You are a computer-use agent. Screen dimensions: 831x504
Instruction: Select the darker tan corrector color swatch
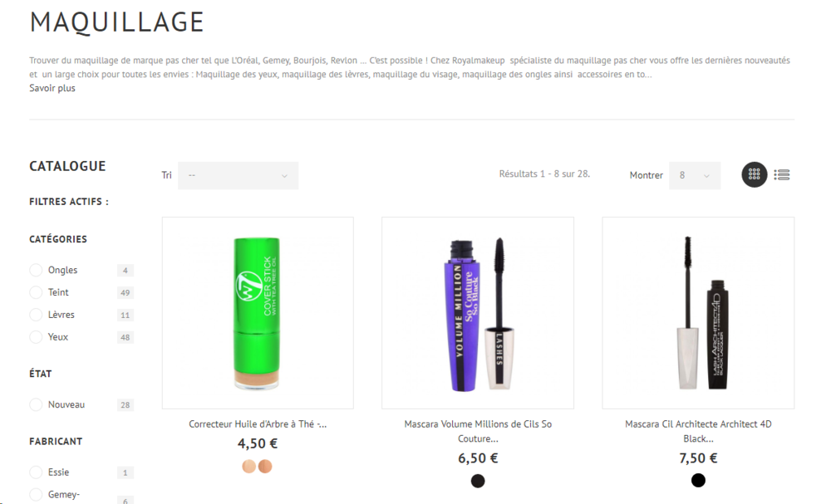pyautogui.click(x=265, y=466)
